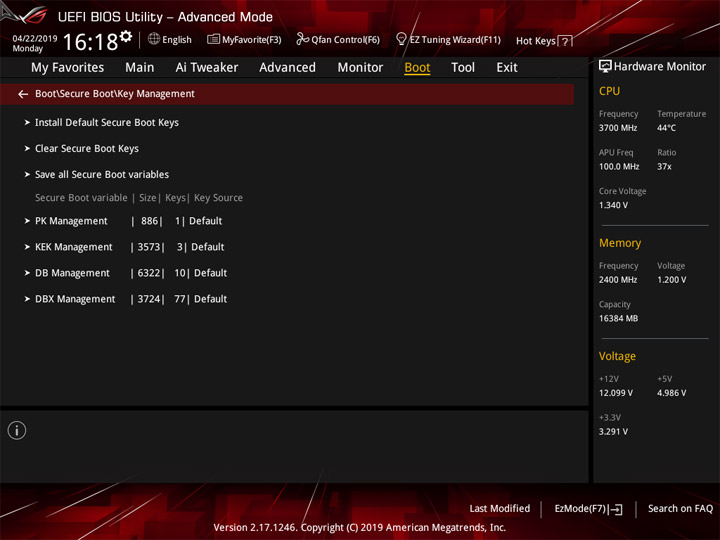This screenshot has height=540, width=720.
Task: Click PK Management label
Action: click(x=71, y=221)
